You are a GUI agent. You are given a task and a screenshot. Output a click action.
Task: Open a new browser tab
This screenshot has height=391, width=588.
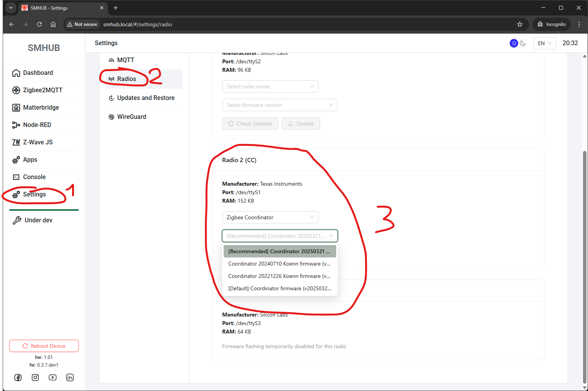[116, 8]
